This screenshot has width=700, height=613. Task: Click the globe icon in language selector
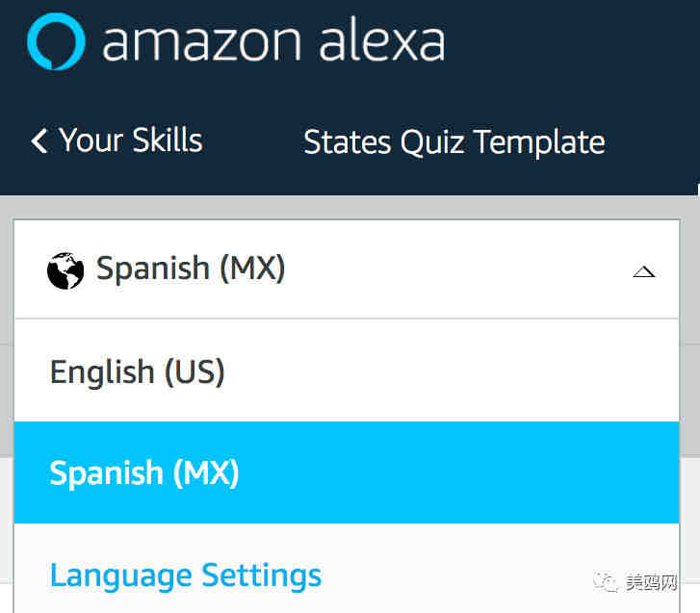(65, 270)
